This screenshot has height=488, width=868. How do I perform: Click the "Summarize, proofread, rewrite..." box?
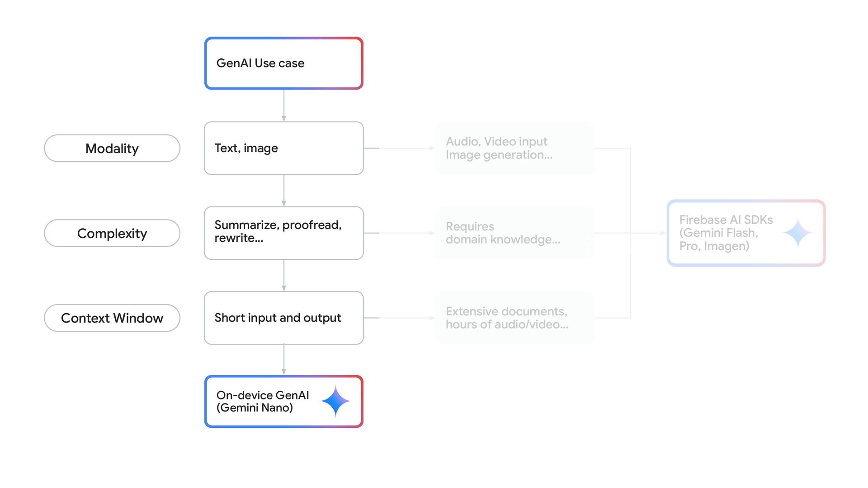283,233
